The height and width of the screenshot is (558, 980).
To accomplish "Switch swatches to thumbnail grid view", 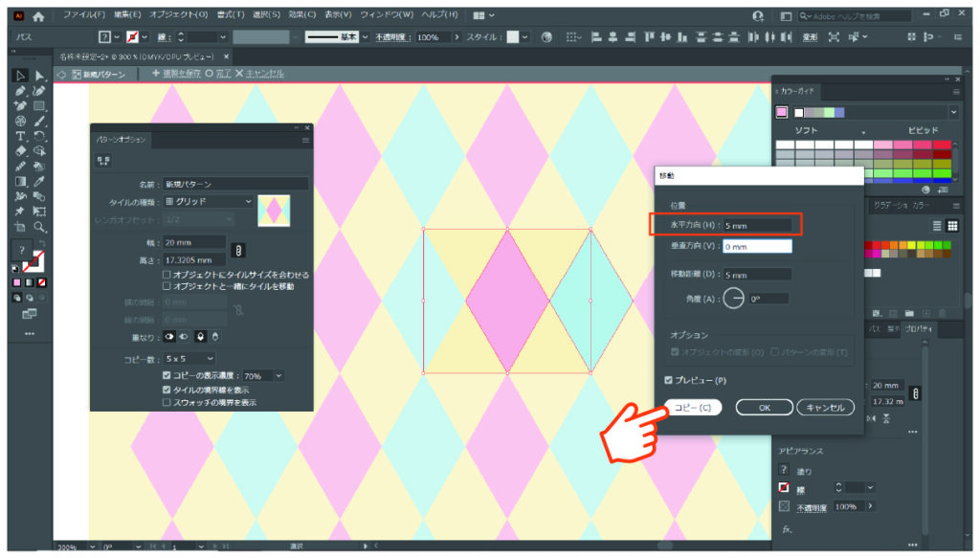I will [x=952, y=226].
